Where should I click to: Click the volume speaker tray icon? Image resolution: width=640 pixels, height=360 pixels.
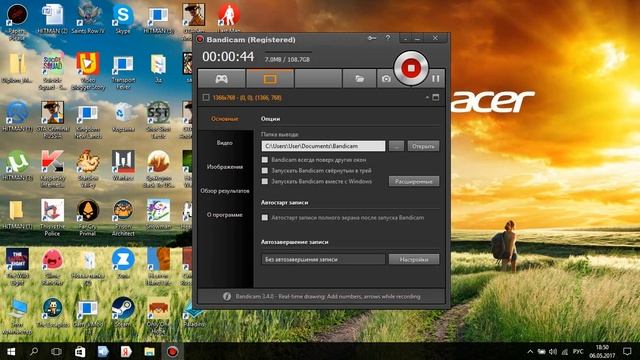click(553, 351)
